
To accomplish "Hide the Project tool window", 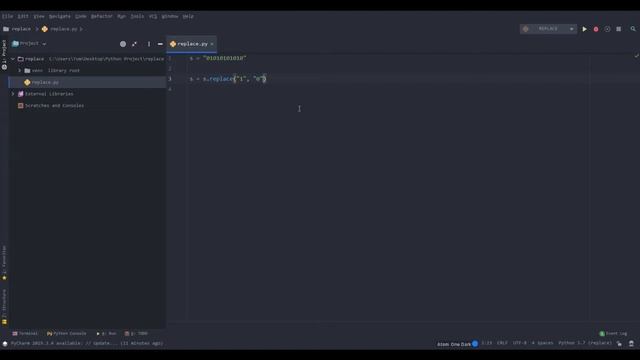I will pyautogui.click(x=160, y=44).
